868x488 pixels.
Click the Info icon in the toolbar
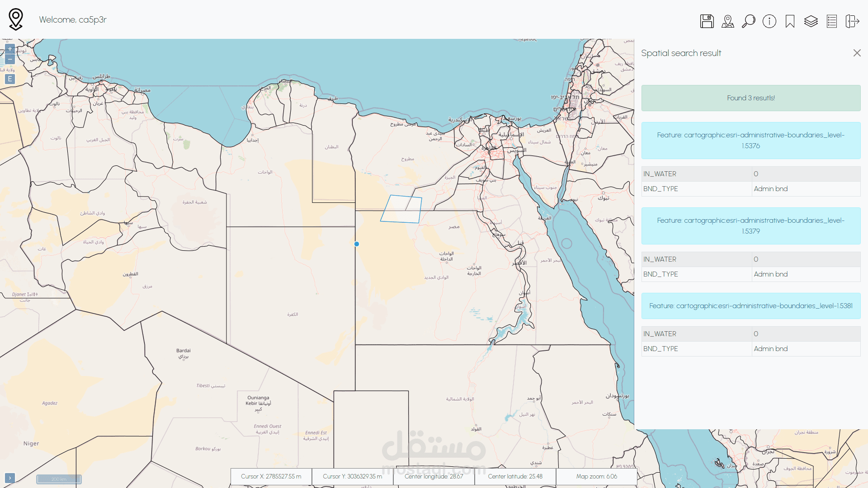769,21
